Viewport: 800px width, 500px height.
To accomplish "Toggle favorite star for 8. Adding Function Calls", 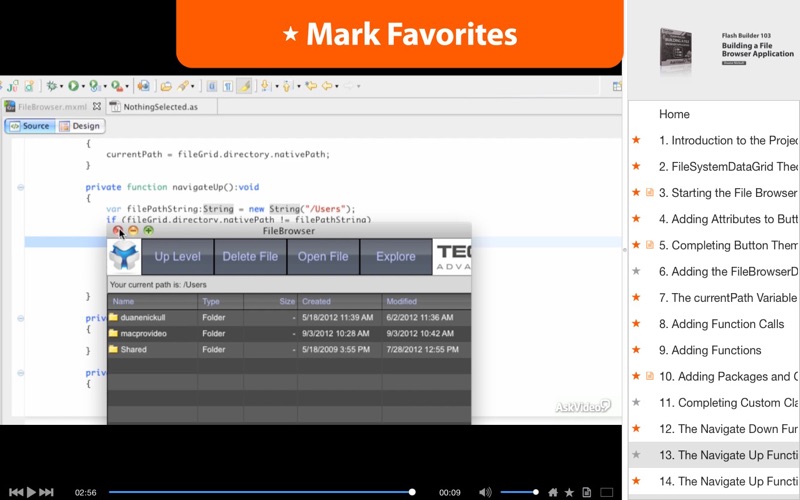I will pyautogui.click(x=636, y=323).
